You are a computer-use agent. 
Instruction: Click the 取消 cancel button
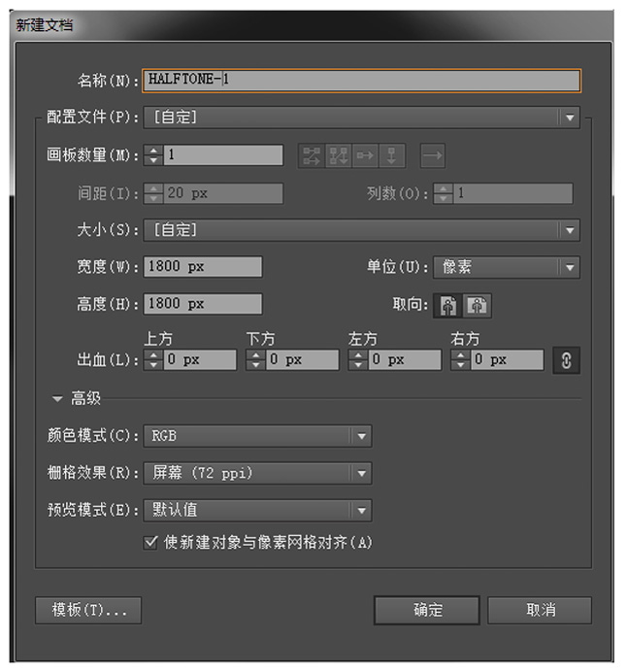coord(540,610)
